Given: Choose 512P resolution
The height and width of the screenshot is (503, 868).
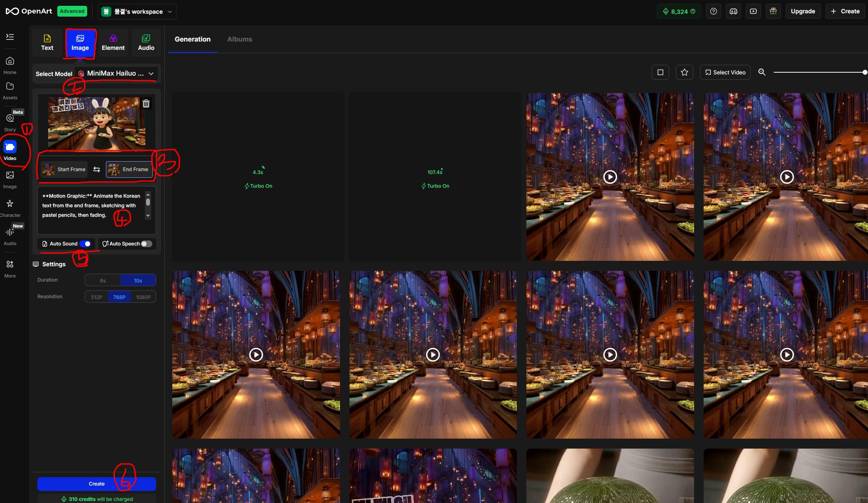Looking at the screenshot, I should 96,297.
